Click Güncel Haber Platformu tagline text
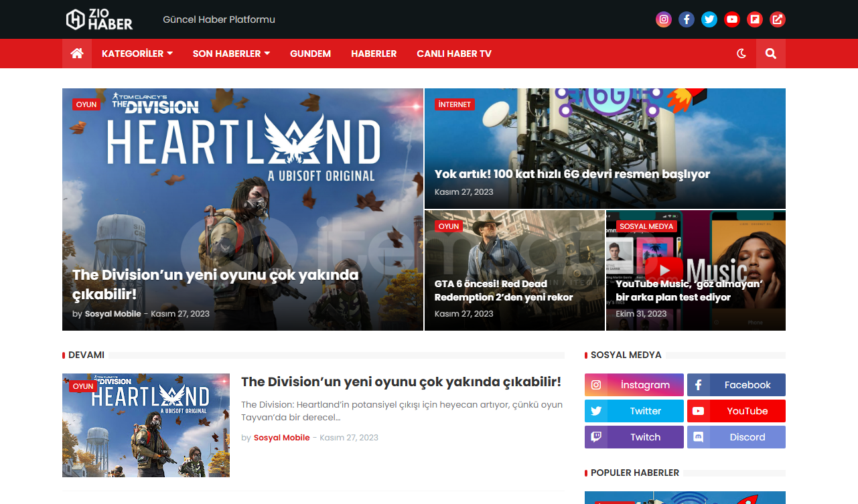858x504 pixels. tap(219, 19)
